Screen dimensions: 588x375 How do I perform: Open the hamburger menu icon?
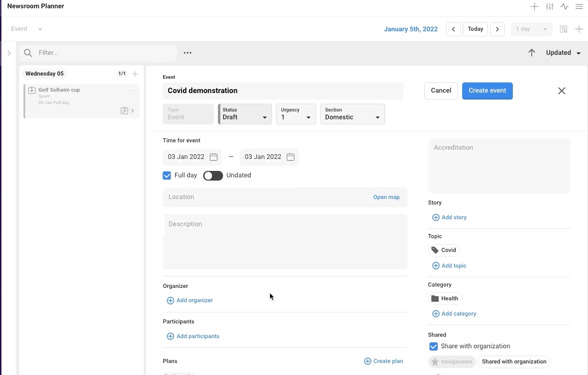pyautogui.click(x=579, y=6)
